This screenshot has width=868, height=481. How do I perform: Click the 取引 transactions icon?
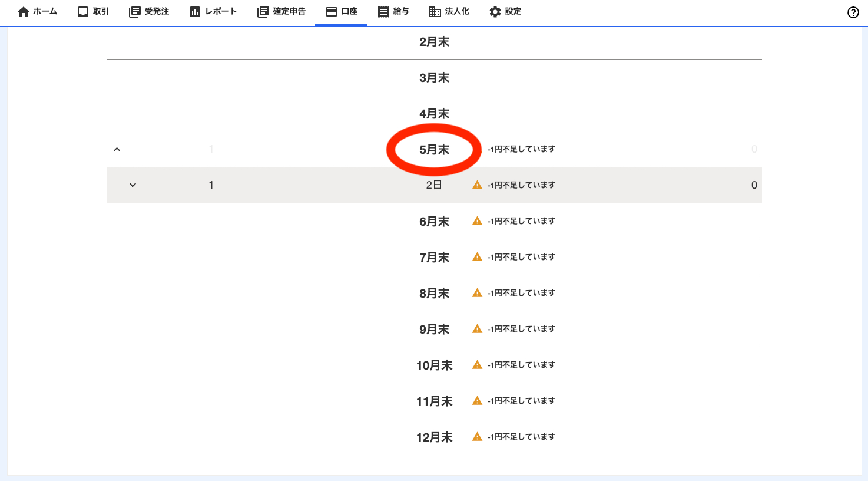[83, 12]
